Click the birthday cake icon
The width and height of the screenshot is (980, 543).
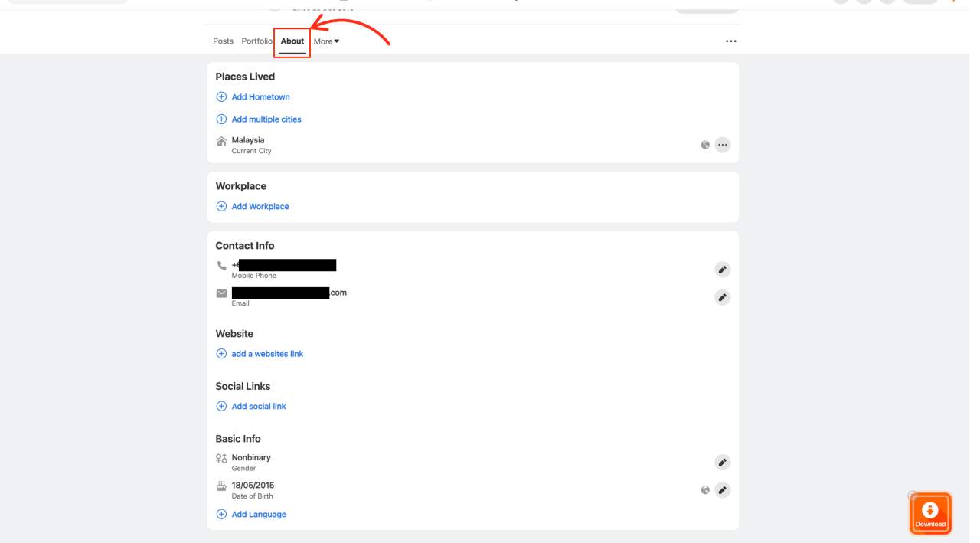click(x=221, y=486)
